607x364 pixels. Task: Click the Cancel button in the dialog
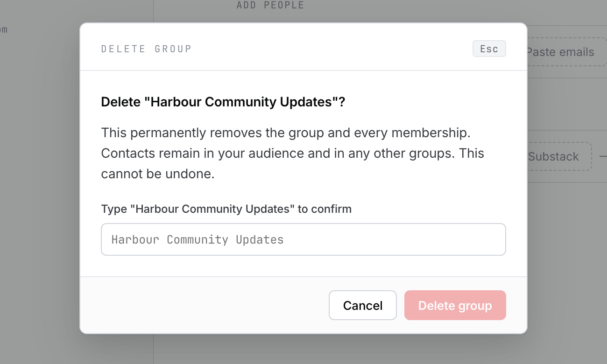(363, 305)
